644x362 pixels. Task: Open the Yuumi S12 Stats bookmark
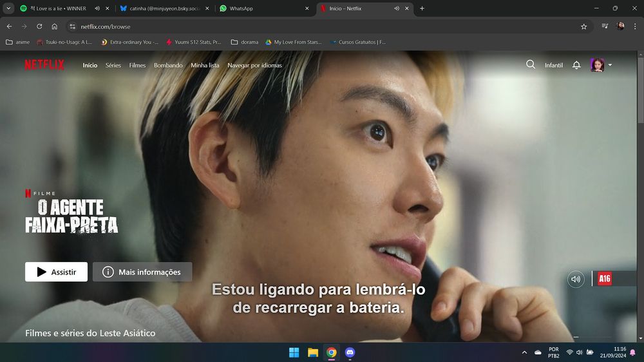click(193, 42)
